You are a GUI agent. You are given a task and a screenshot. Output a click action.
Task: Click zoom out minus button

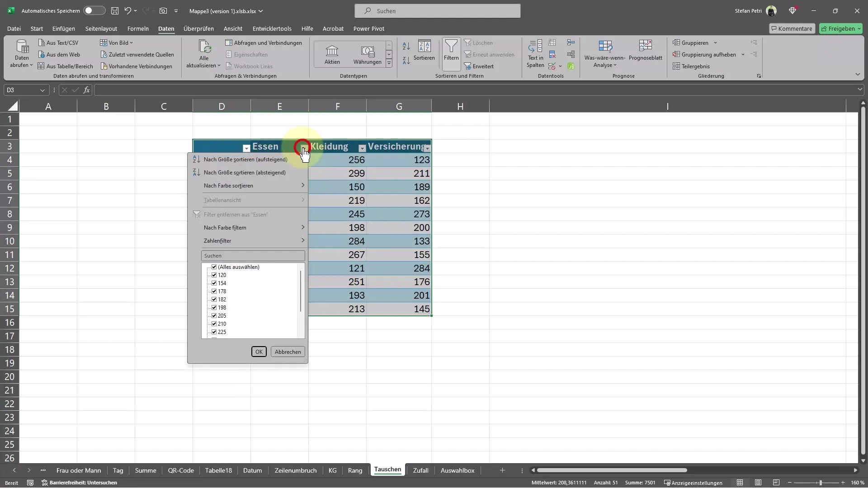tap(790, 483)
